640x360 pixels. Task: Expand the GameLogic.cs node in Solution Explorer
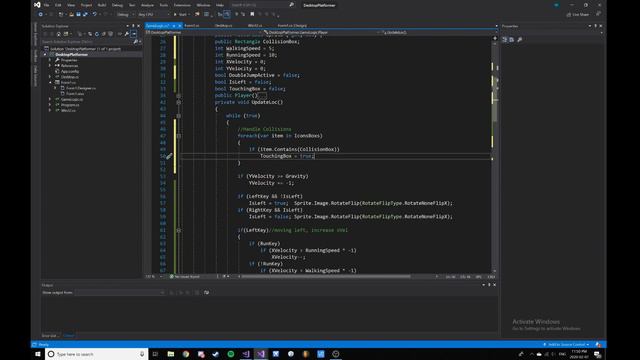pyautogui.click(x=50, y=99)
